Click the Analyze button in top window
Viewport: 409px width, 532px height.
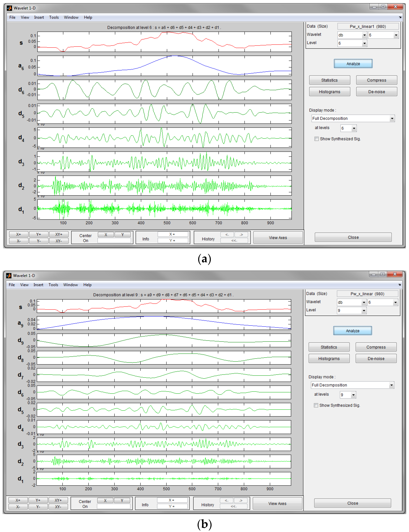353,64
